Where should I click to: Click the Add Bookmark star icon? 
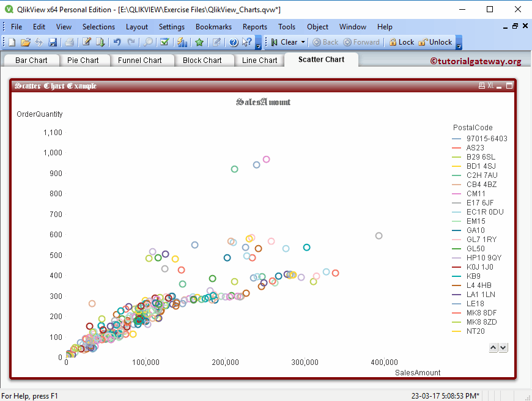(198, 43)
